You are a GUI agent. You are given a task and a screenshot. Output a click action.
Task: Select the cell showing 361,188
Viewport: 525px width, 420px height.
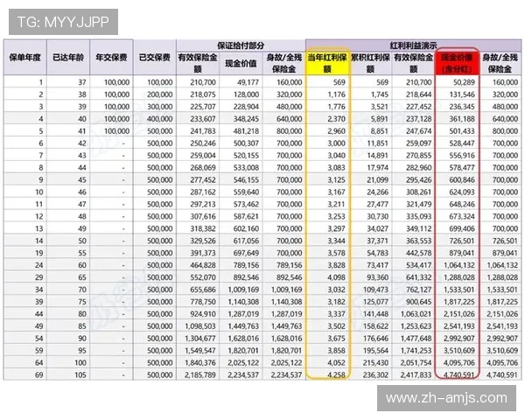[x=457, y=119]
